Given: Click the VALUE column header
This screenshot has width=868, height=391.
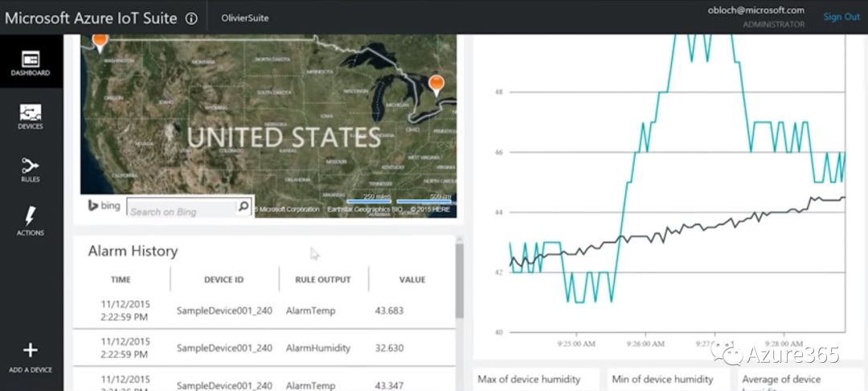Looking at the screenshot, I should click(411, 279).
